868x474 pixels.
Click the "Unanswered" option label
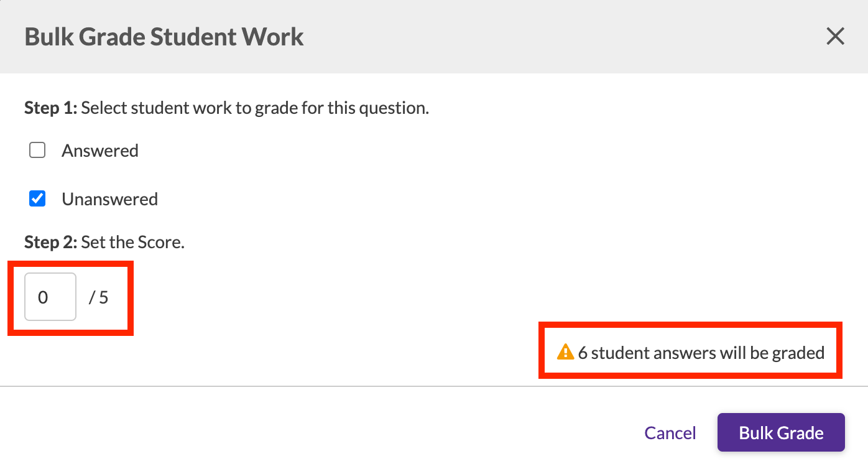[109, 199]
